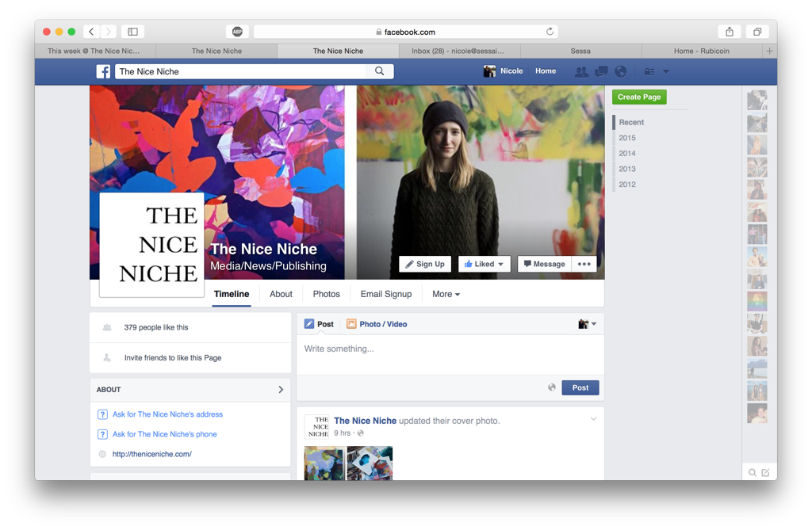Screen dimensions: 812x530
Task: Go forward with Safari forward arrow
Action: [108, 32]
